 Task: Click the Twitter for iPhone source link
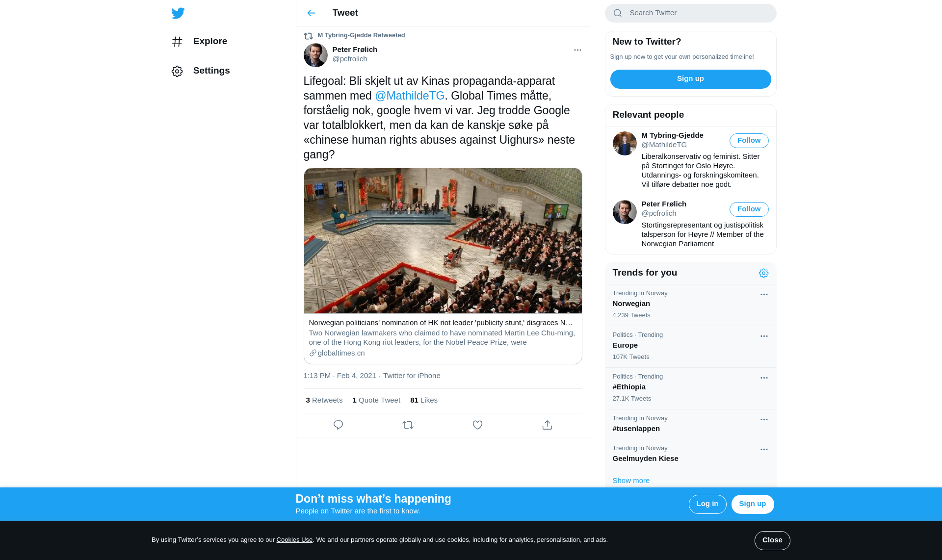click(412, 376)
